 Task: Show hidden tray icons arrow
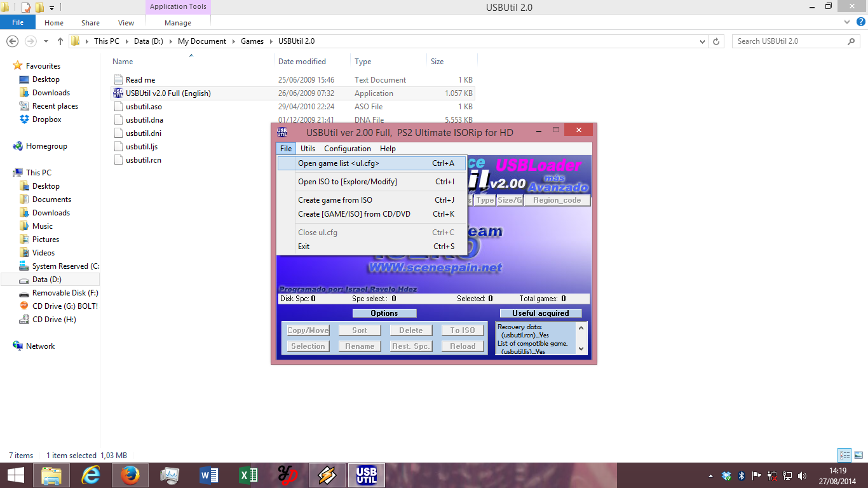pyautogui.click(x=710, y=475)
